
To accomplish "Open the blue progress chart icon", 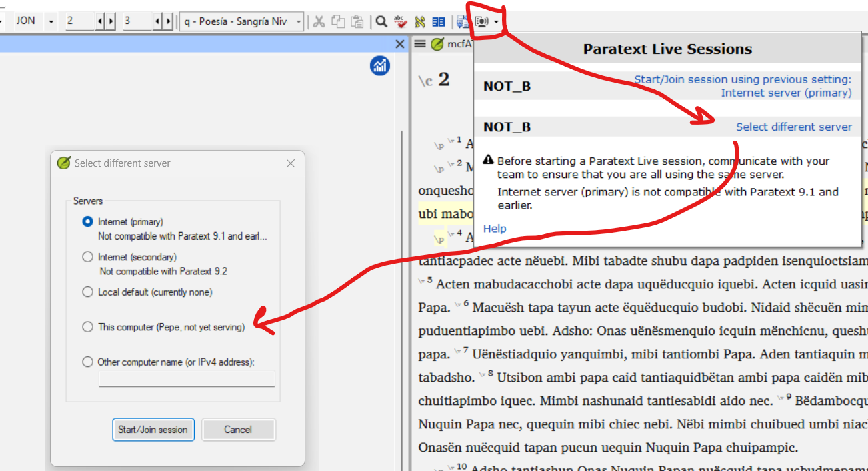I will click(380, 65).
